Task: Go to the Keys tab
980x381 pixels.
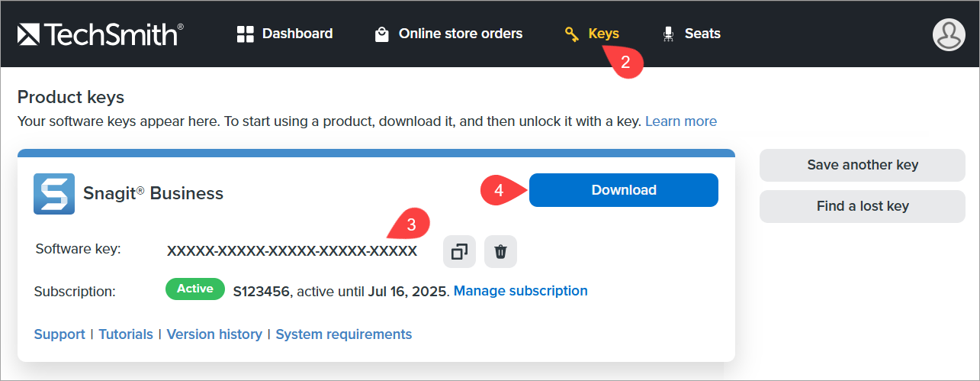Action: [x=592, y=34]
